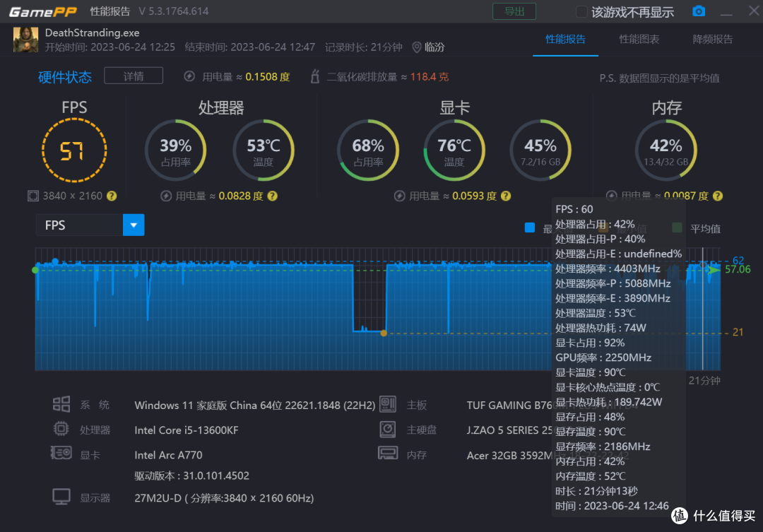
Task: Click the help icon next to 0.0087 度
Action: (718, 196)
